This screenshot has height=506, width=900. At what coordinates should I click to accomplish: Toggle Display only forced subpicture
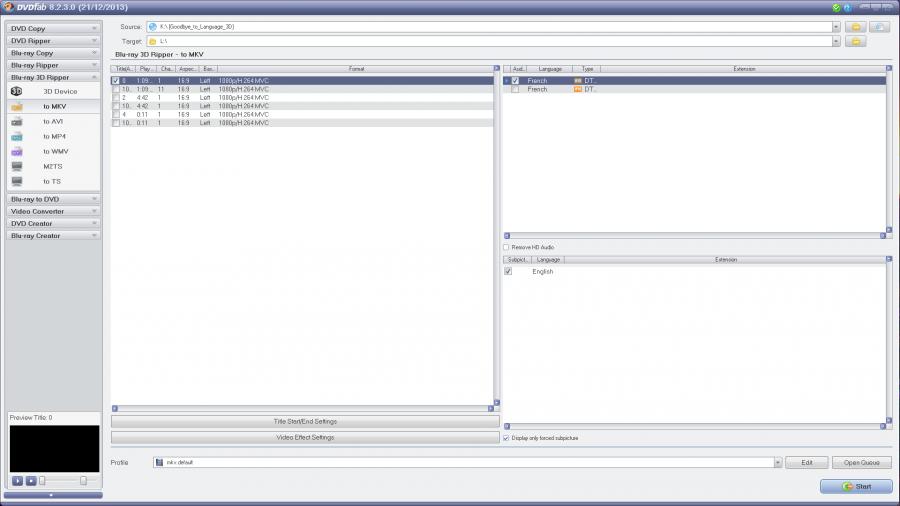[x=506, y=438]
